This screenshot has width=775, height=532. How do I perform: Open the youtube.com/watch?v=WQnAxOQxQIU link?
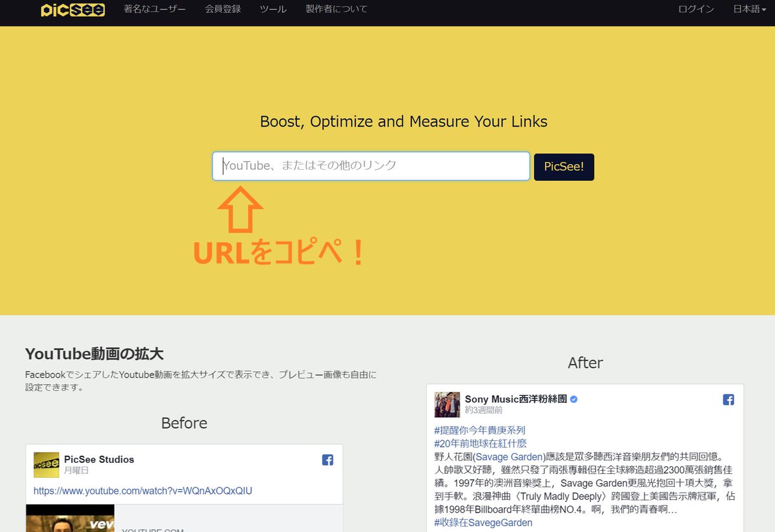pyautogui.click(x=143, y=491)
